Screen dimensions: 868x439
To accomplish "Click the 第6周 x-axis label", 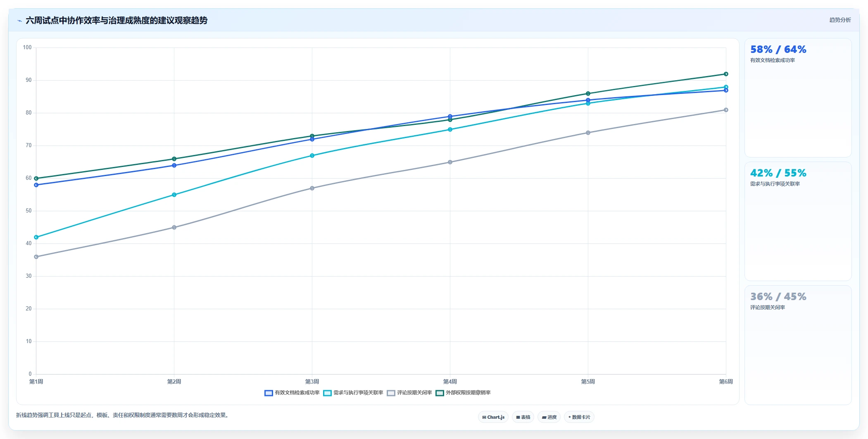I will [726, 382].
